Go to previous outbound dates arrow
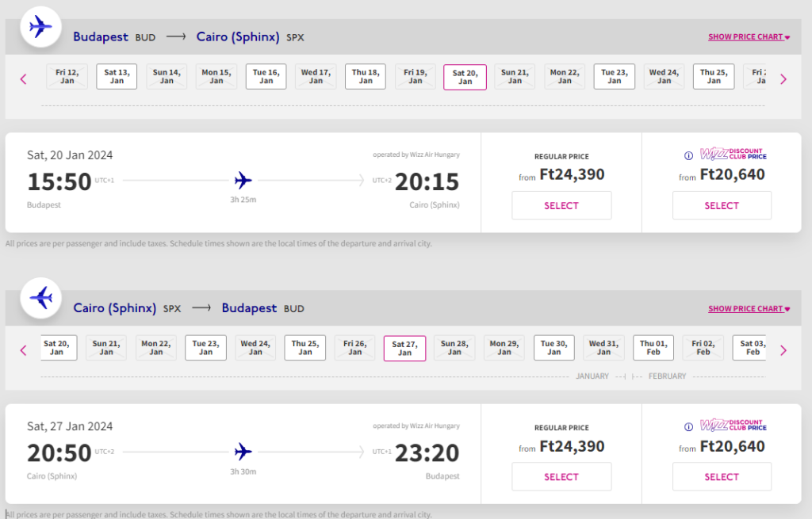 (x=23, y=78)
